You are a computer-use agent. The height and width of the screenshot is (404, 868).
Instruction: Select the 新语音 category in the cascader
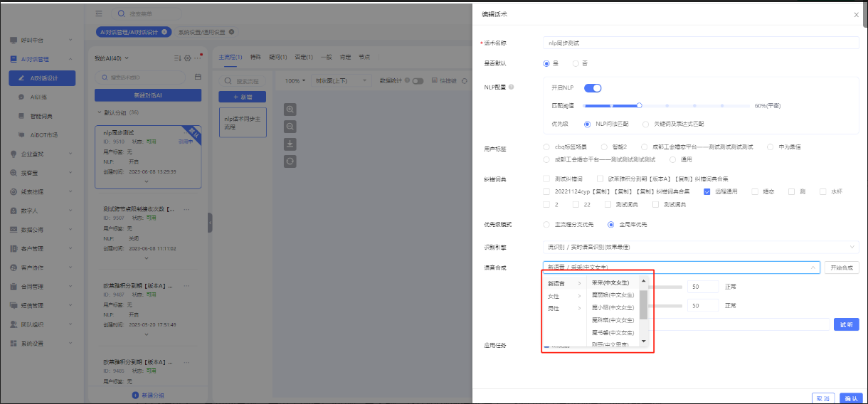[562, 284]
